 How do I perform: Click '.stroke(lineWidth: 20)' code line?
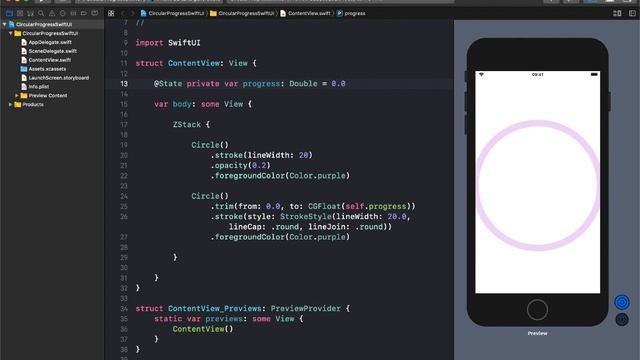(261, 155)
